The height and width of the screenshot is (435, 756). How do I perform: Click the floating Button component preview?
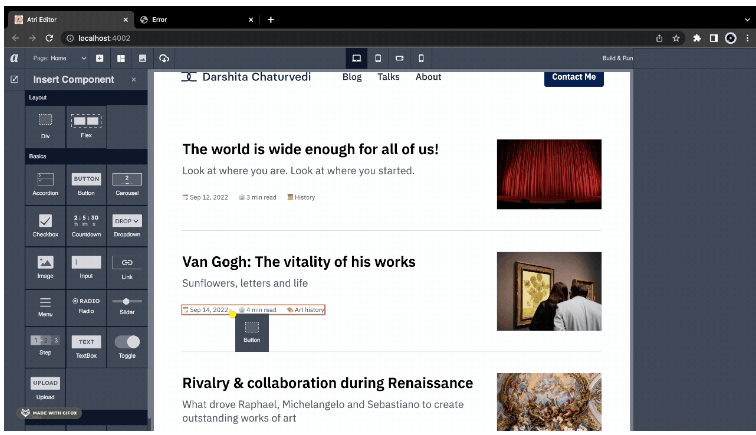tap(252, 333)
